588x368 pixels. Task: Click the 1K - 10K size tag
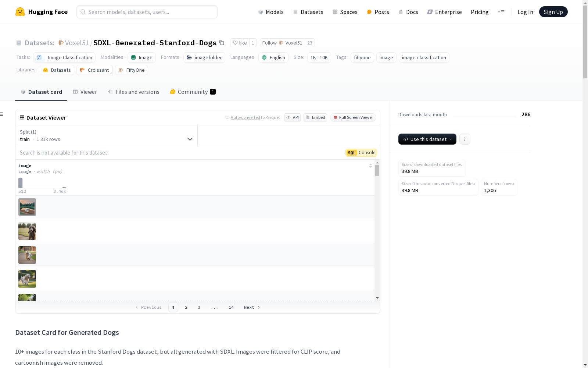(x=319, y=57)
